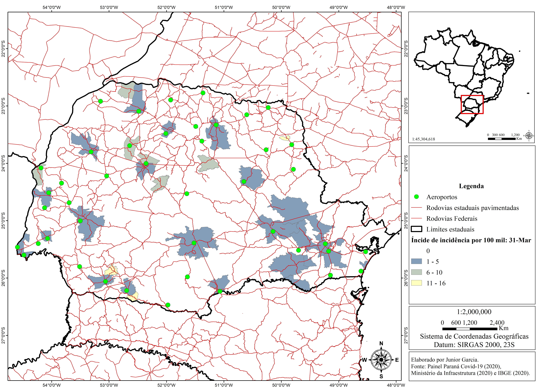Click the 54°0'0"W label along the bottom edge
Image resolution: width=537 pixels, height=392 pixels.
pos(51,385)
